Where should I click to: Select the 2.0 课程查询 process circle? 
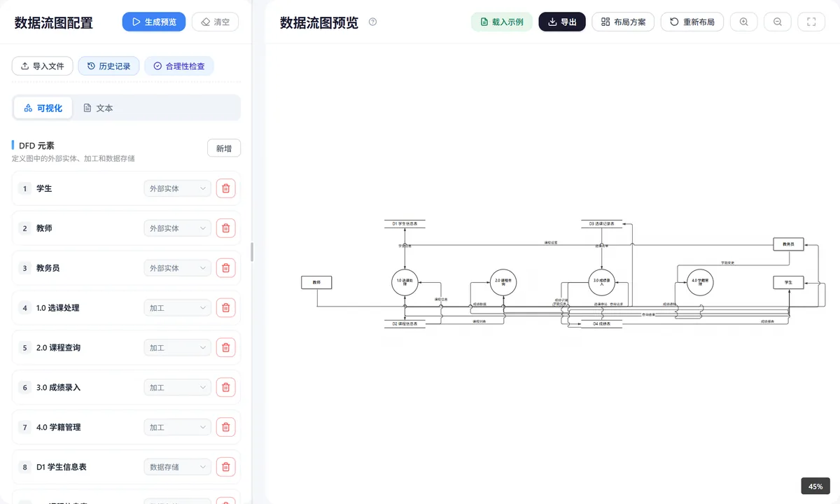[x=503, y=282]
